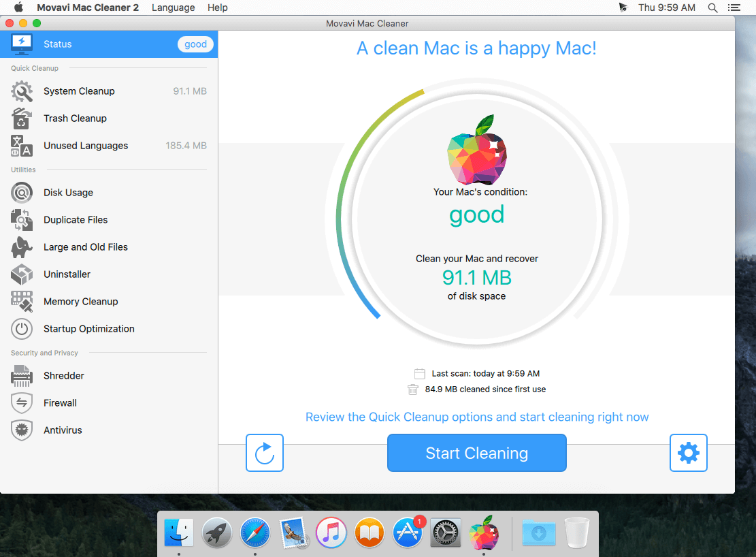This screenshot has width=756, height=557.
Task: Open the Apple menu
Action: (x=18, y=7)
